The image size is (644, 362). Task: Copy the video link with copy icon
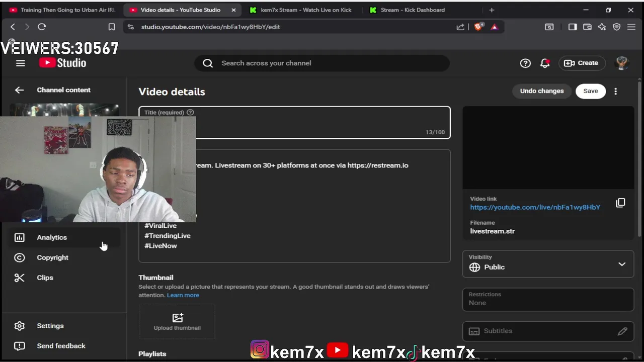pyautogui.click(x=620, y=203)
